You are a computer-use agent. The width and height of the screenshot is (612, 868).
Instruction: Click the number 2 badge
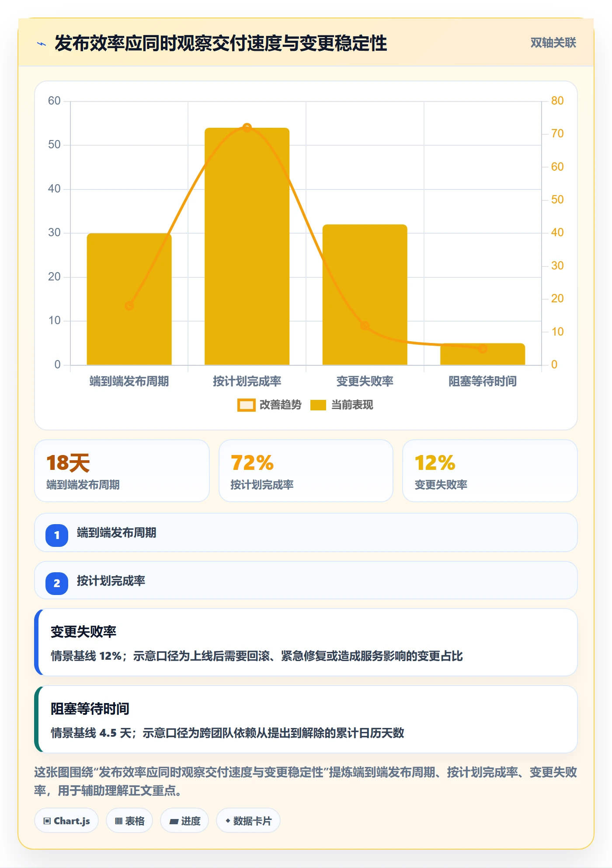(x=57, y=583)
